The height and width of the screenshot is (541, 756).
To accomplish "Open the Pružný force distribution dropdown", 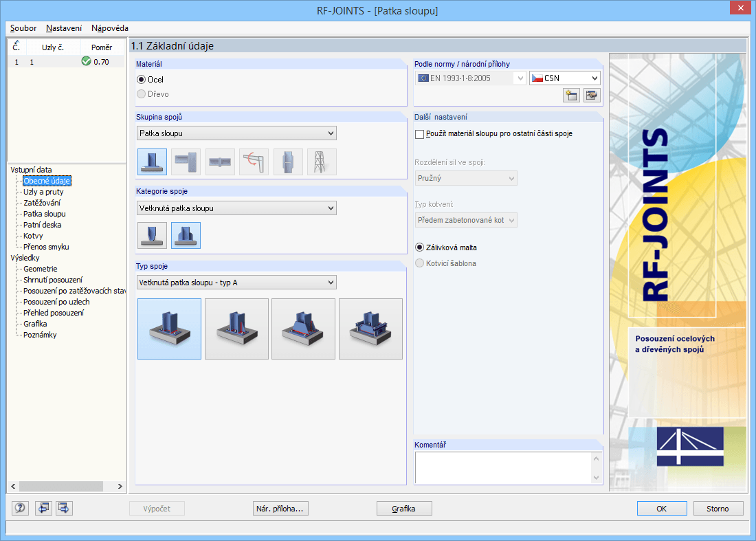I will (466, 179).
